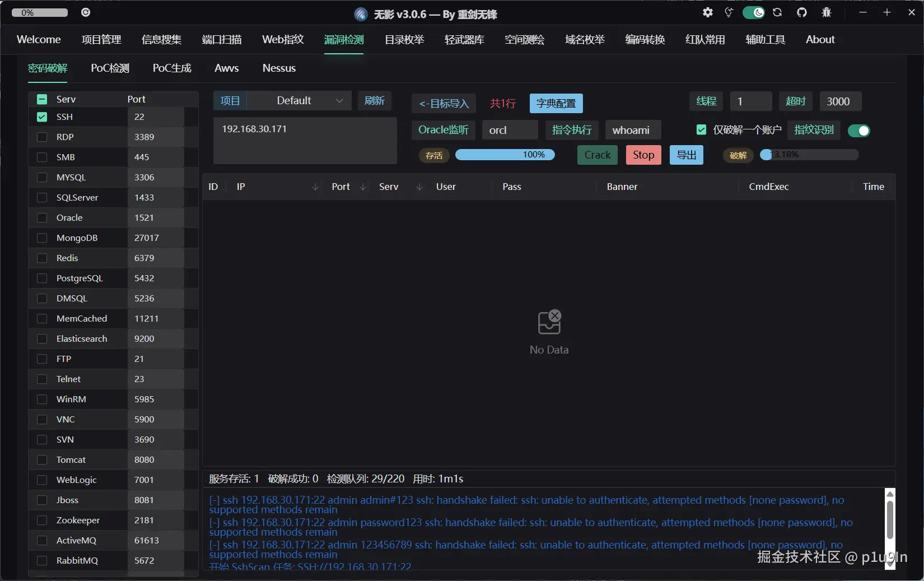Open the About tab
The width and height of the screenshot is (924, 581).
(x=820, y=39)
